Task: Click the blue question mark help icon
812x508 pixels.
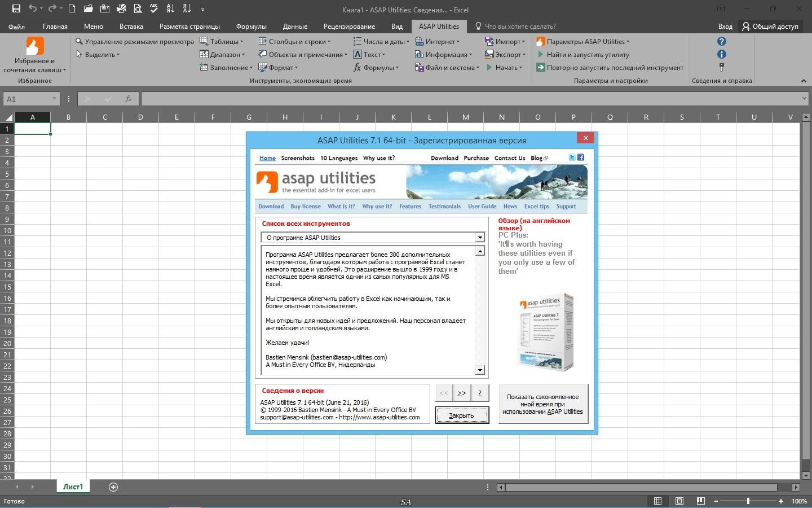Action: [x=721, y=41]
